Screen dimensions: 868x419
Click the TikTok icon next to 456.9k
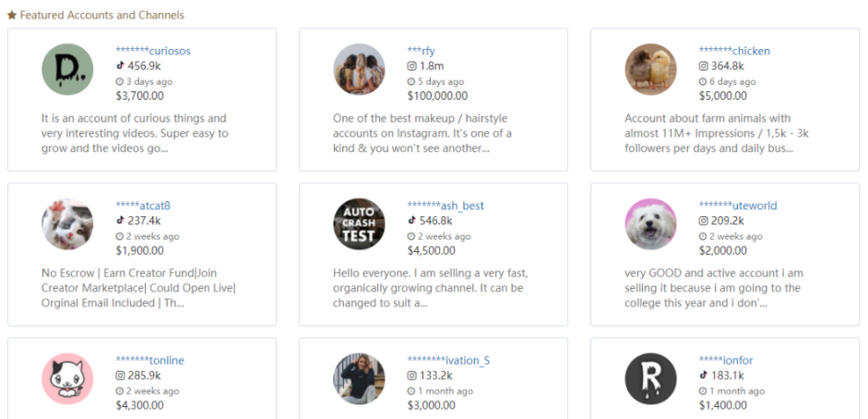click(120, 66)
